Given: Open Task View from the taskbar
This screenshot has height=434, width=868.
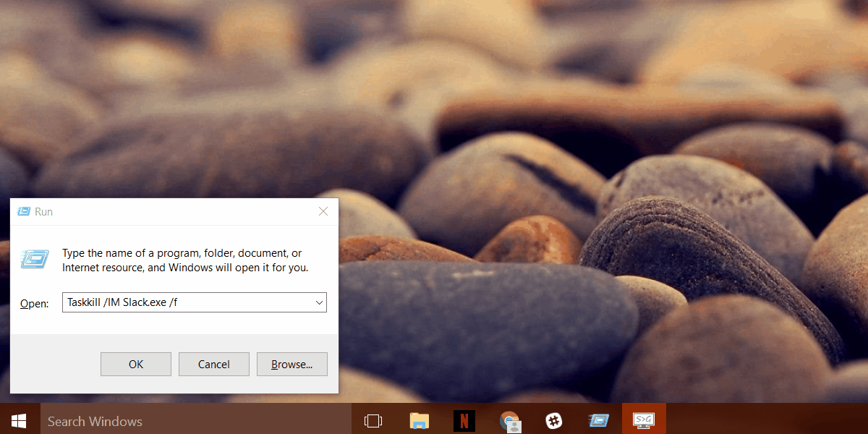Looking at the screenshot, I should (x=373, y=420).
